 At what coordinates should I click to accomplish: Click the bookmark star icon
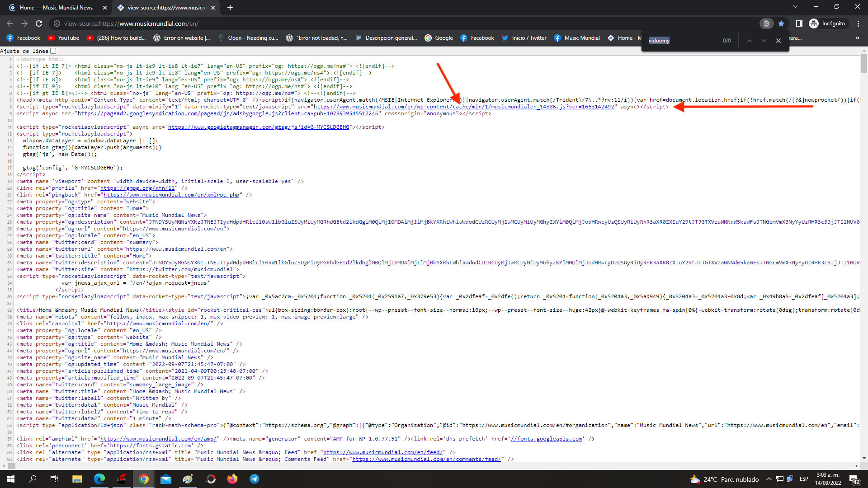click(781, 23)
